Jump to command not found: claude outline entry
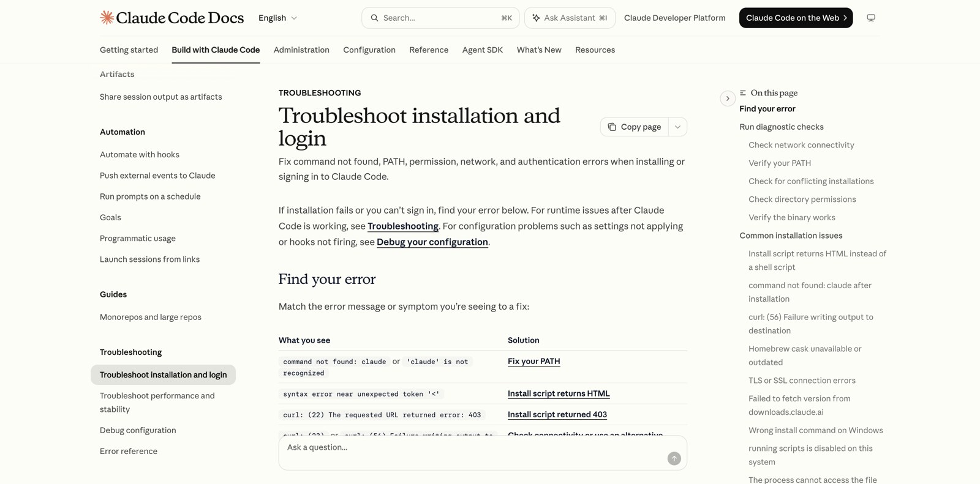This screenshot has width=980, height=484. (810, 292)
